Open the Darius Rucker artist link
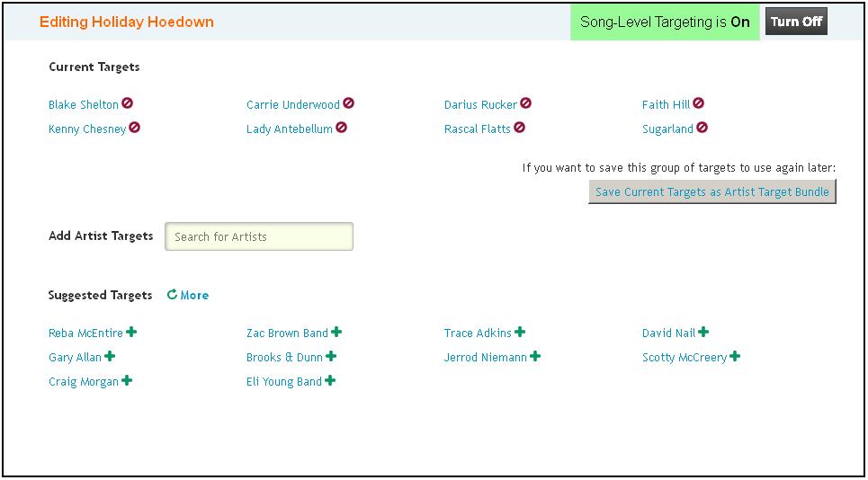Viewport: 868px width, 480px height. coord(480,104)
